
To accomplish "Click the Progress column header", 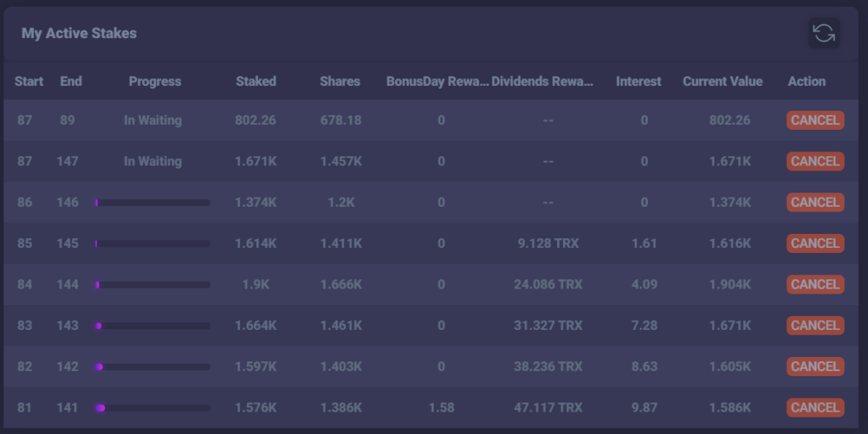I will point(155,81).
